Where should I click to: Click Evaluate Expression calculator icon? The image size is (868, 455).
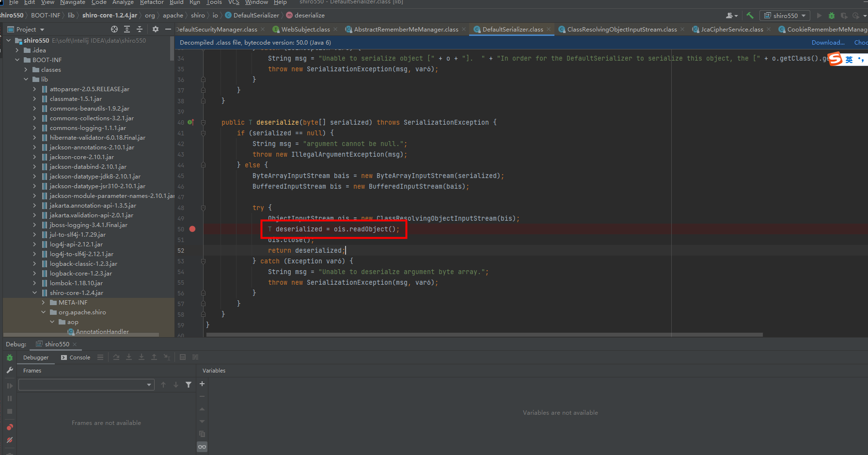click(x=183, y=357)
